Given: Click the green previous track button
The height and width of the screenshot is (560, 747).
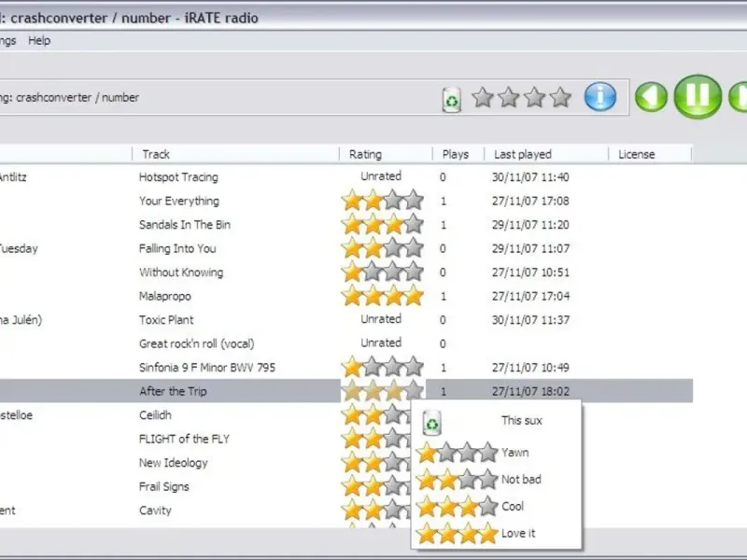Looking at the screenshot, I should tap(651, 97).
